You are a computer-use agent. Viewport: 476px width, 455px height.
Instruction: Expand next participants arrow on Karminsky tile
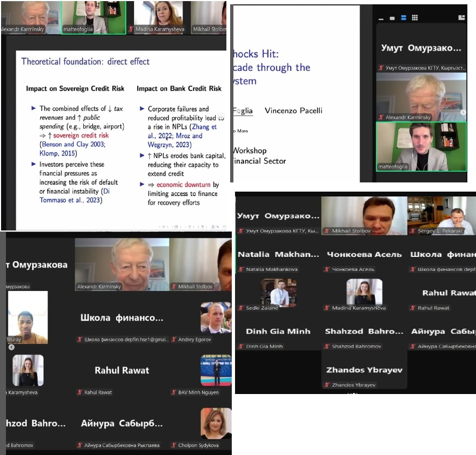click(x=462, y=112)
